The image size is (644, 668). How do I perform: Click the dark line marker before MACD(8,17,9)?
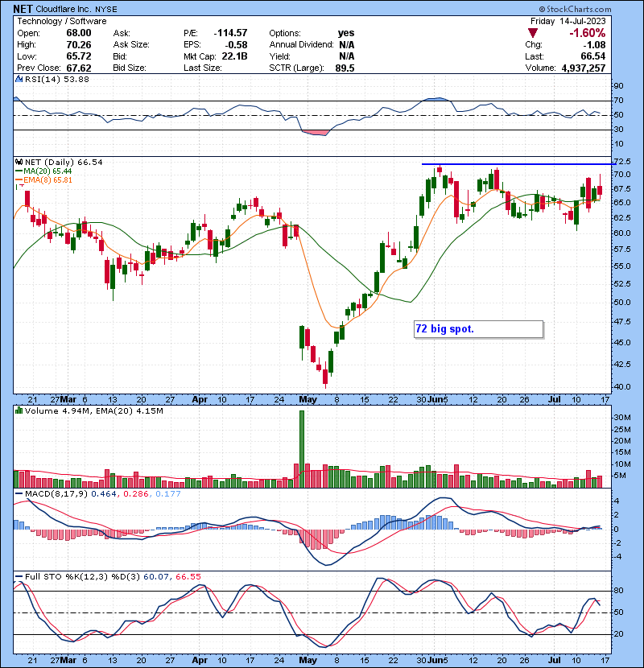click(x=19, y=494)
